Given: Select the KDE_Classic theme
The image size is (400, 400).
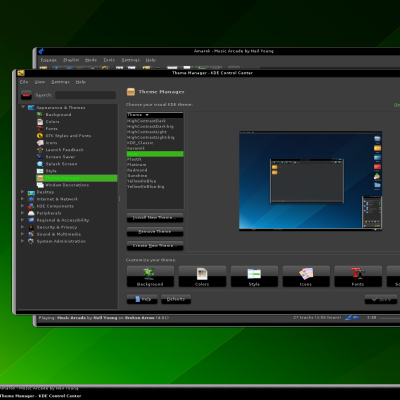Looking at the screenshot, I should point(155,143).
